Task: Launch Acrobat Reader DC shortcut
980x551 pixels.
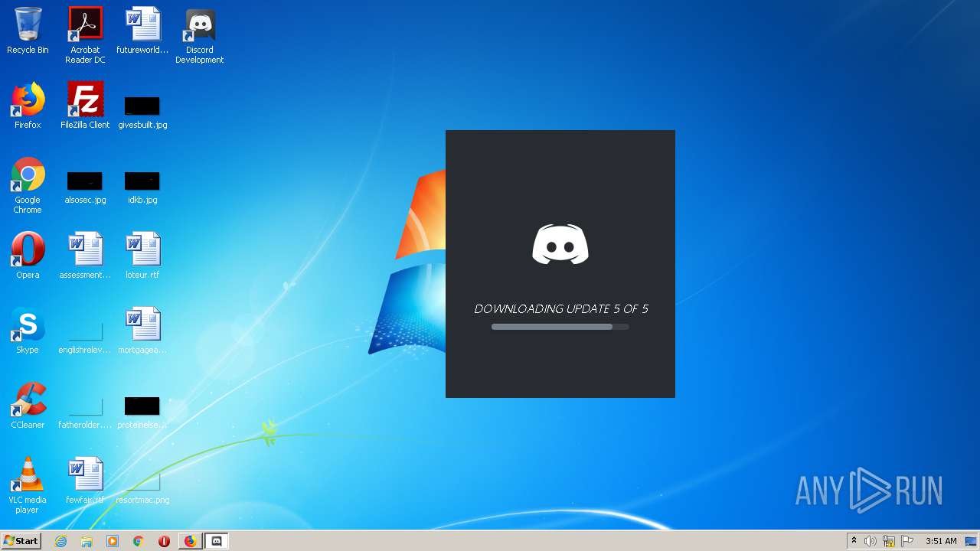Action: coord(85,35)
